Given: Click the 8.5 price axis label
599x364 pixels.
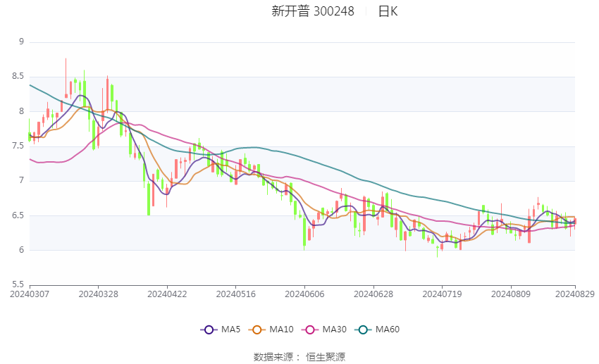Looking at the screenshot, I should coord(18,76).
